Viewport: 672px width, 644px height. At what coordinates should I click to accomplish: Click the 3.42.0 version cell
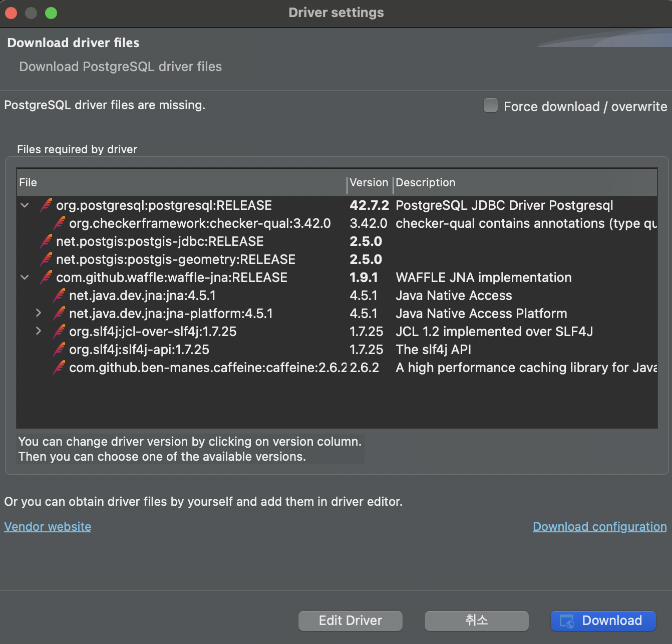(369, 223)
